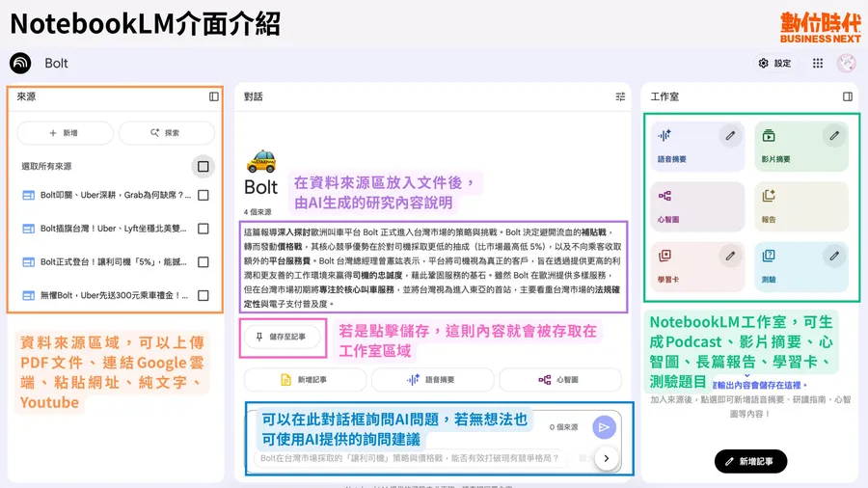This screenshot has width=868, height=488.
Task: Select the 心智圖 studio card
Action: 697,205
